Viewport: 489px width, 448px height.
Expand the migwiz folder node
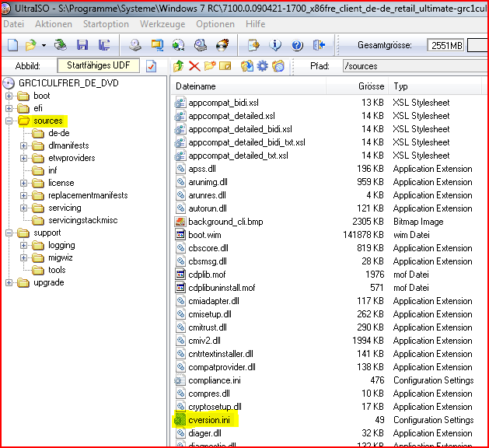tap(23, 257)
